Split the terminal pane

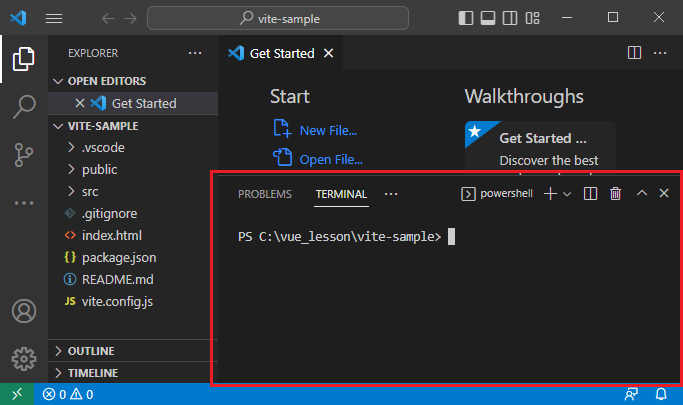point(591,194)
